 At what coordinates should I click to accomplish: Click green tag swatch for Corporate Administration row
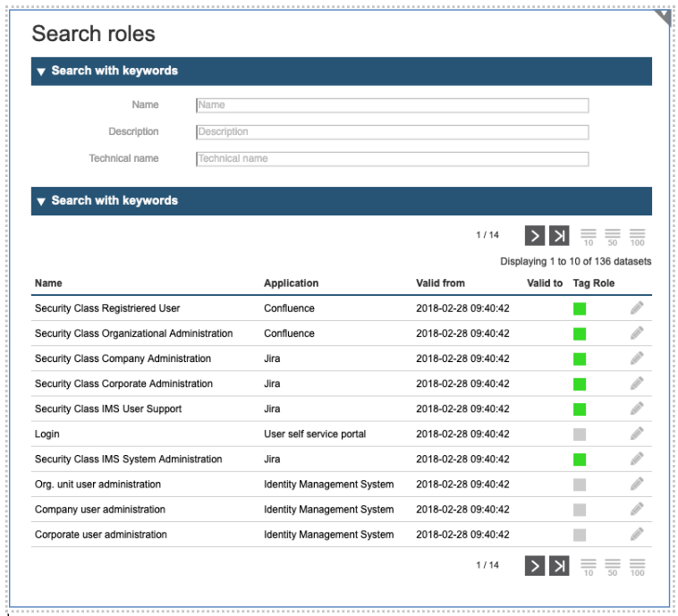[x=580, y=384]
